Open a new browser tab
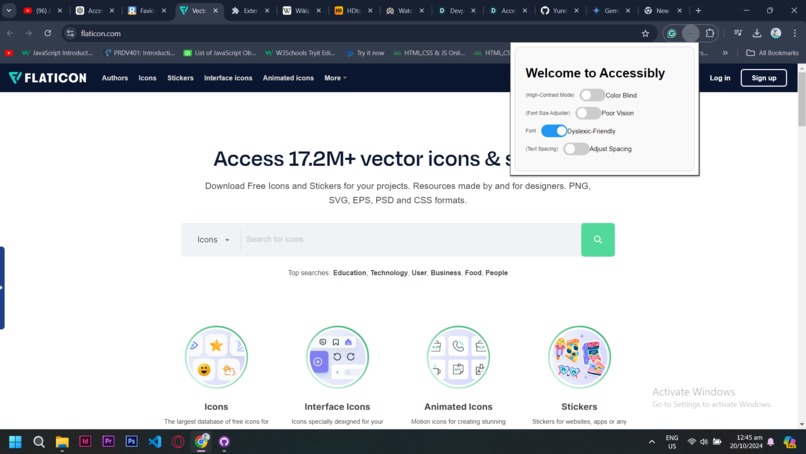This screenshot has height=454, width=806. click(698, 10)
